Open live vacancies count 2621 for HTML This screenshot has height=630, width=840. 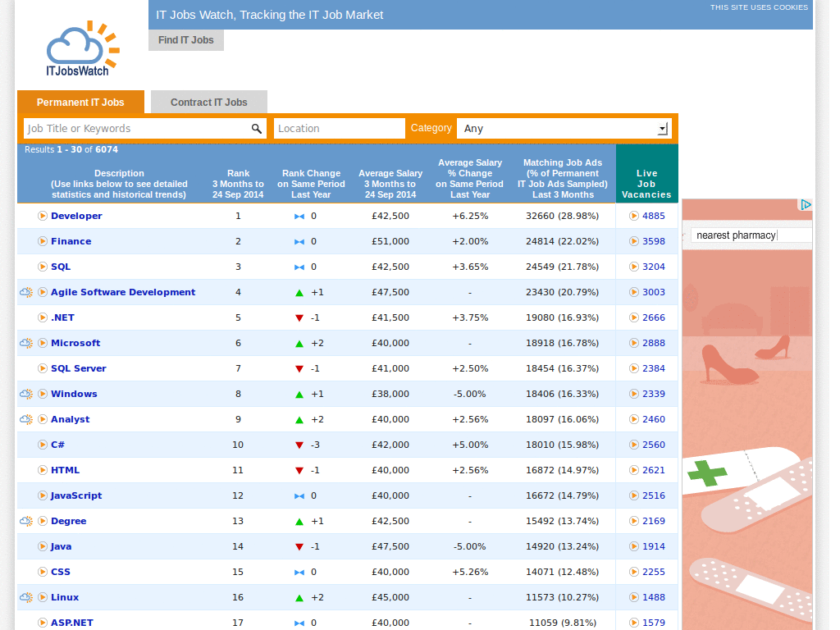point(654,470)
